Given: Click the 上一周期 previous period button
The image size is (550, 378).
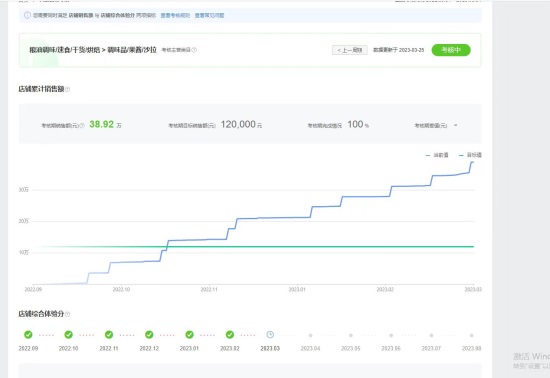Looking at the screenshot, I should point(350,50).
